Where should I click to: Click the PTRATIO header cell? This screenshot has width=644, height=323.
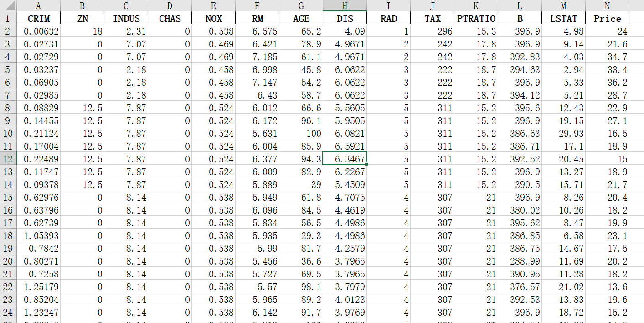click(476, 19)
